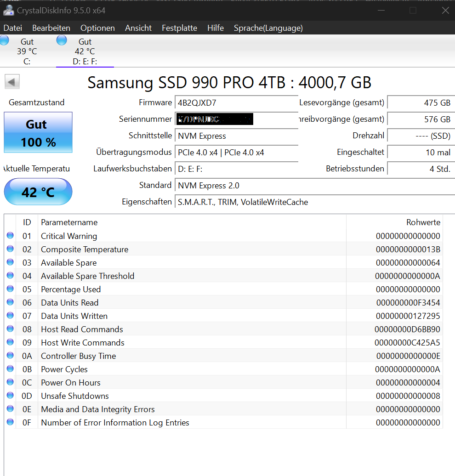Click the Drehzahl value ---- (SSD)
Screen dimensions: 455x476
coord(421,136)
